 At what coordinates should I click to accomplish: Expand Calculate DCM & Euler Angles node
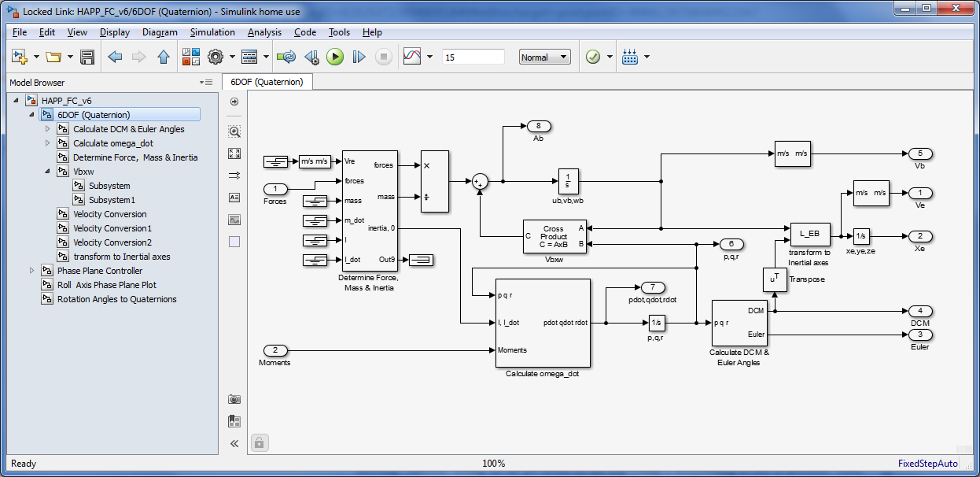[47, 129]
